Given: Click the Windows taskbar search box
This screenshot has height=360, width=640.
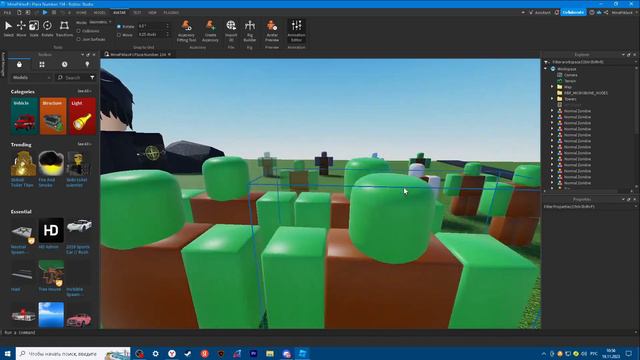Looking at the screenshot, I should pyautogui.click(x=73, y=353).
